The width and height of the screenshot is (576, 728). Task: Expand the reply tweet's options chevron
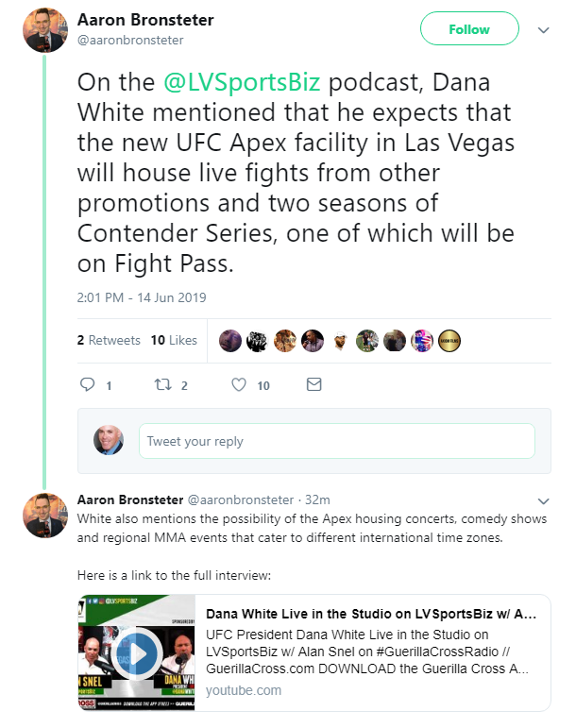coord(544,501)
